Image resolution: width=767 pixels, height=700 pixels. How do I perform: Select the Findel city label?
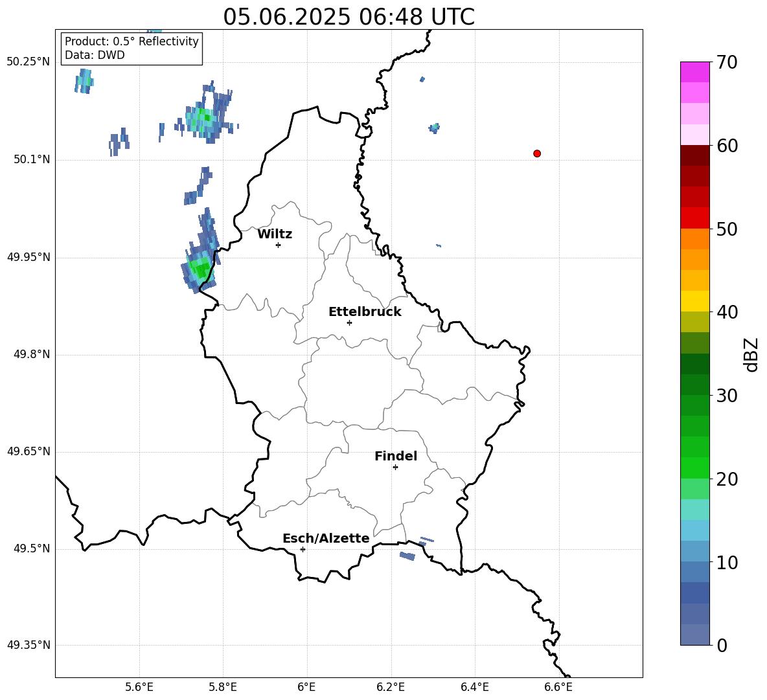[396, 456]
